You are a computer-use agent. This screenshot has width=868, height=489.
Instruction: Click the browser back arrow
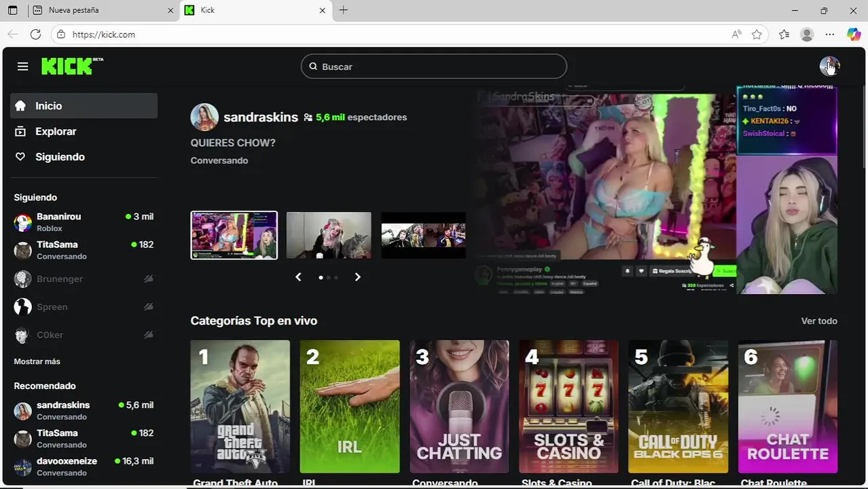click(x=13, y=34)
